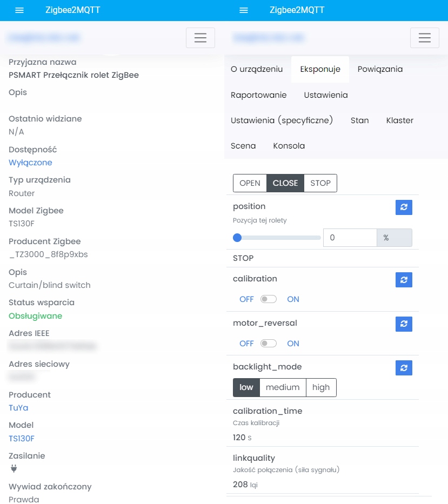Open the left app bar hamburger menu

[19, 10]
